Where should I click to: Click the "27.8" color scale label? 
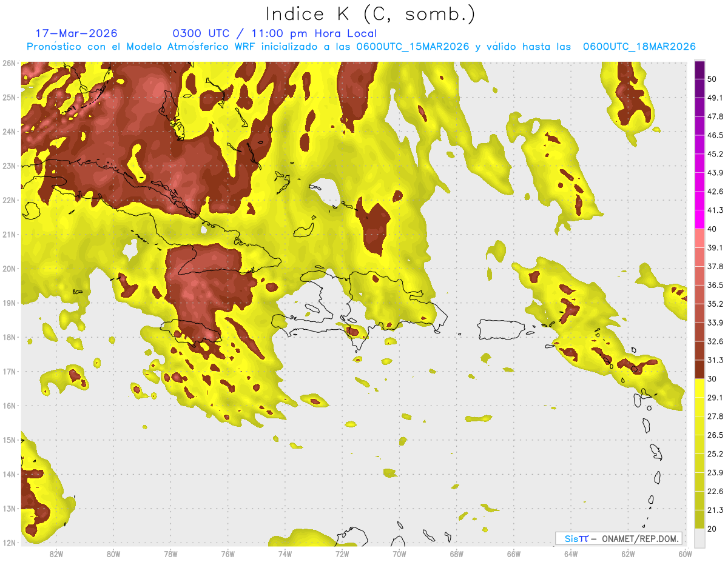pos(715,416)
